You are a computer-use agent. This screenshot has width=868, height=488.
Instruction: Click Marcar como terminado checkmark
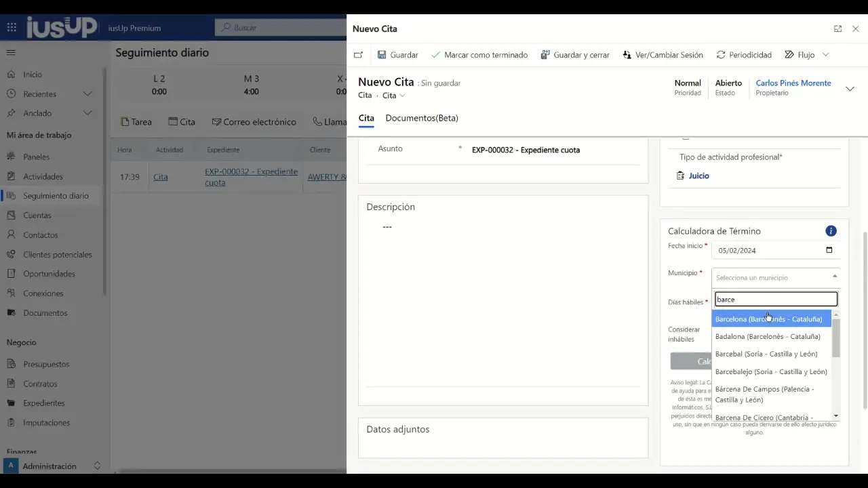click(x=435, y=55)
